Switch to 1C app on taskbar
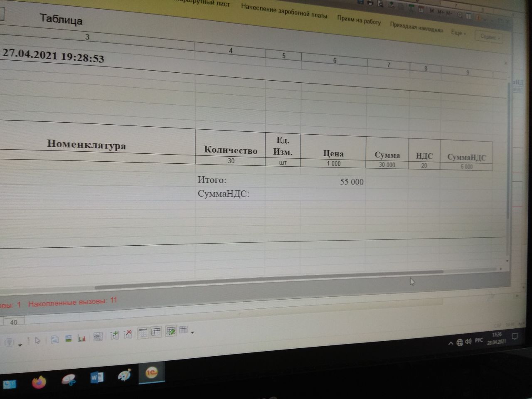The width and height of the screenshot is (532, 399). click(x=151, y=373)
